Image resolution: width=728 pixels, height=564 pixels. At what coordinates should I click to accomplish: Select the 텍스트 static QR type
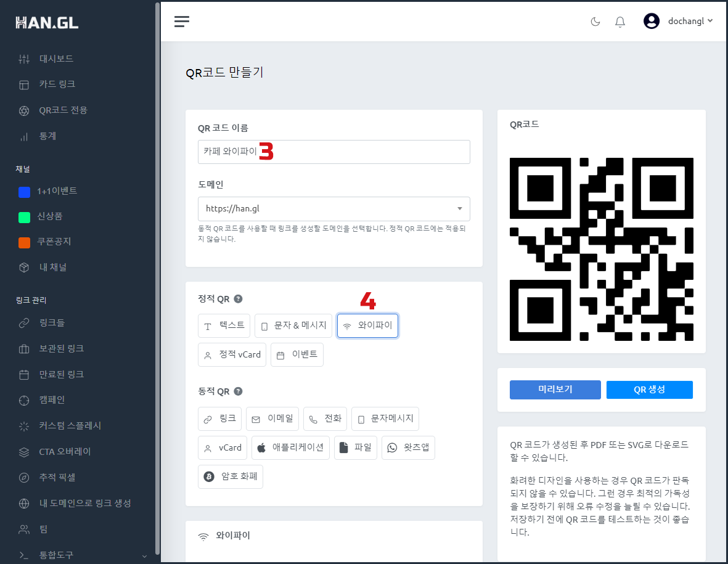224,325
